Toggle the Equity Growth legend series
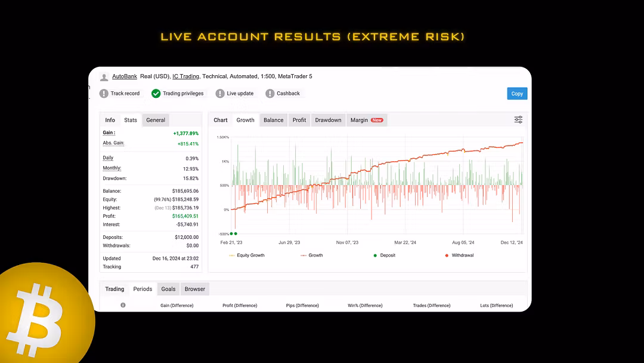 click(246, 256)
